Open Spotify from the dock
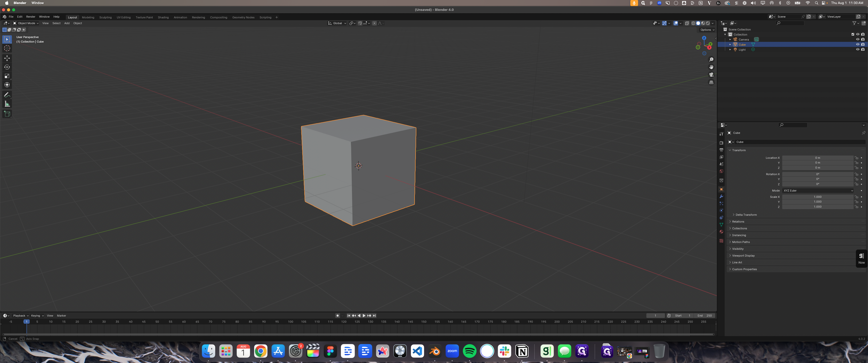The height and width of the screenshot is (363, 868). [469, 351]
